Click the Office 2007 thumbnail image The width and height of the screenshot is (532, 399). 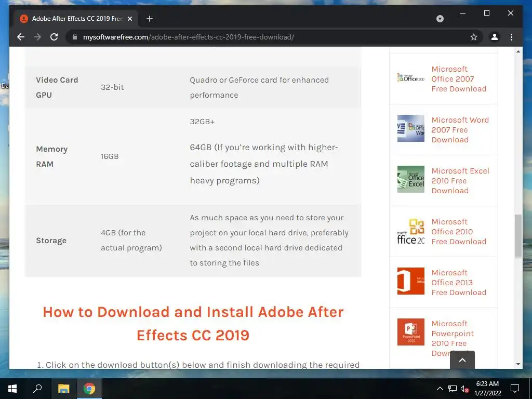(x=411, y=78)
